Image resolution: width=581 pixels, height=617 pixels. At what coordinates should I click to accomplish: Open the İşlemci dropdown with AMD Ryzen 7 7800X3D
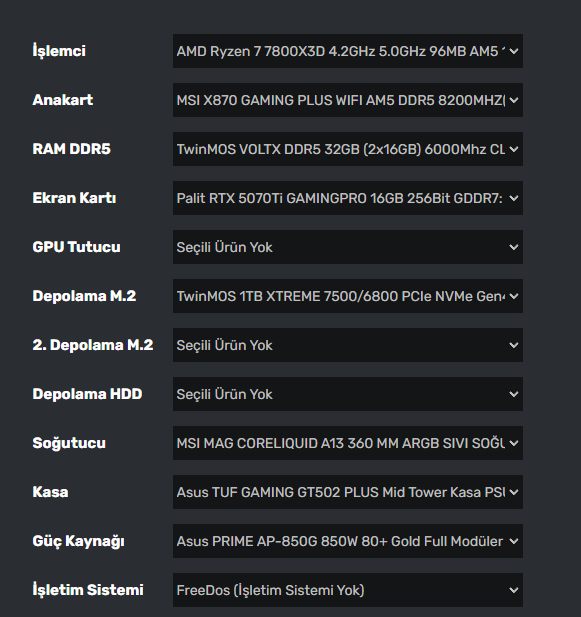348,51
